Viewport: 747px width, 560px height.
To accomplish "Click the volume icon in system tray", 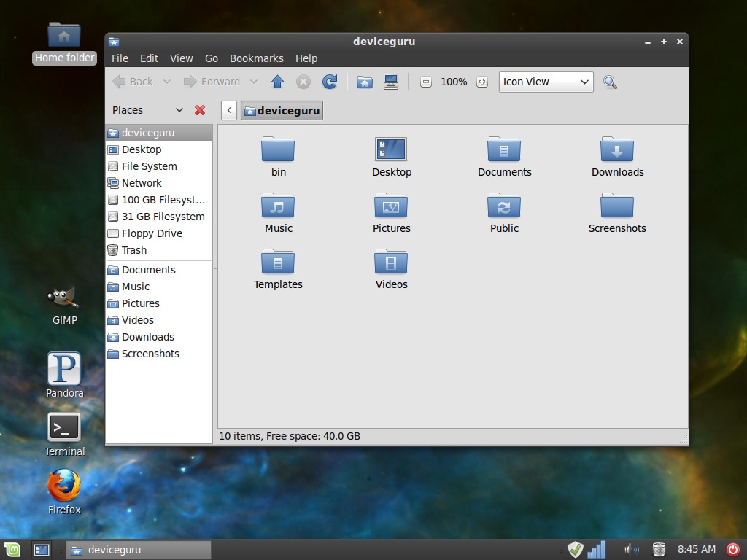I will click(x=631, y=550).
